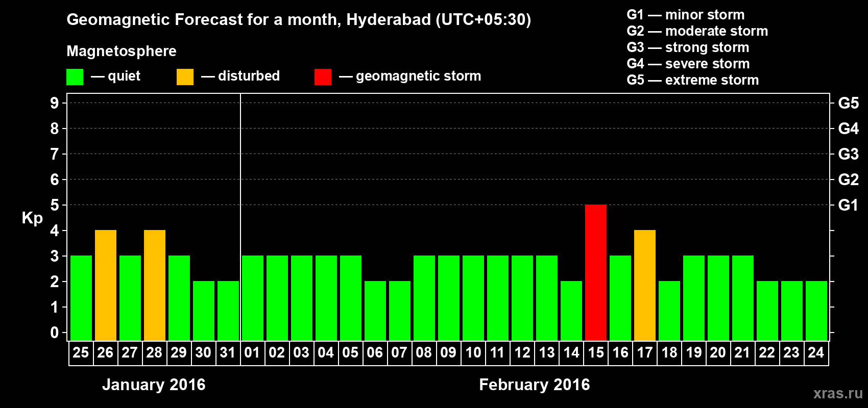Click the '— quiet' legend label
The width and height of the screenshot is (868, 408).
coord(116,76)
